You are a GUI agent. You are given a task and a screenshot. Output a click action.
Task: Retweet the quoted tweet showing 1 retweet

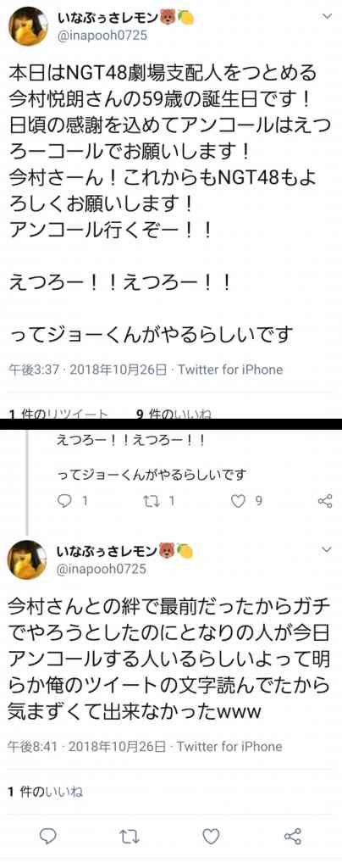158,501
